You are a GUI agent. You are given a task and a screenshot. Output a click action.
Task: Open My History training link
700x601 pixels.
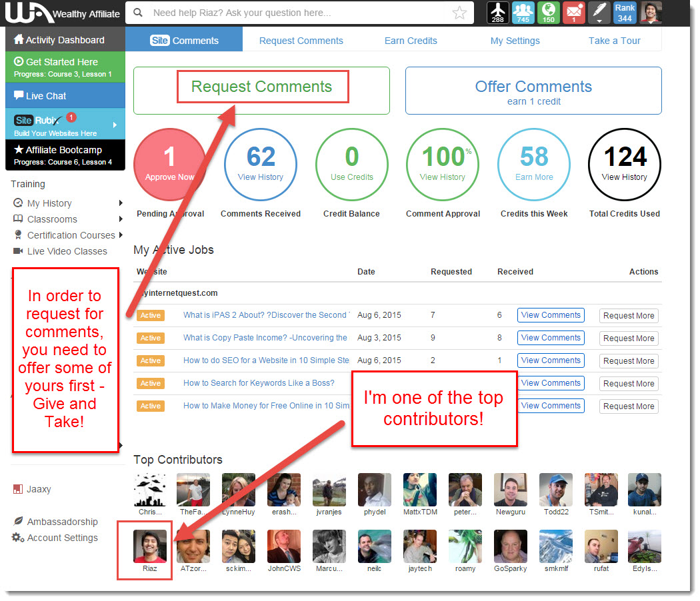[x=49, y=203]
